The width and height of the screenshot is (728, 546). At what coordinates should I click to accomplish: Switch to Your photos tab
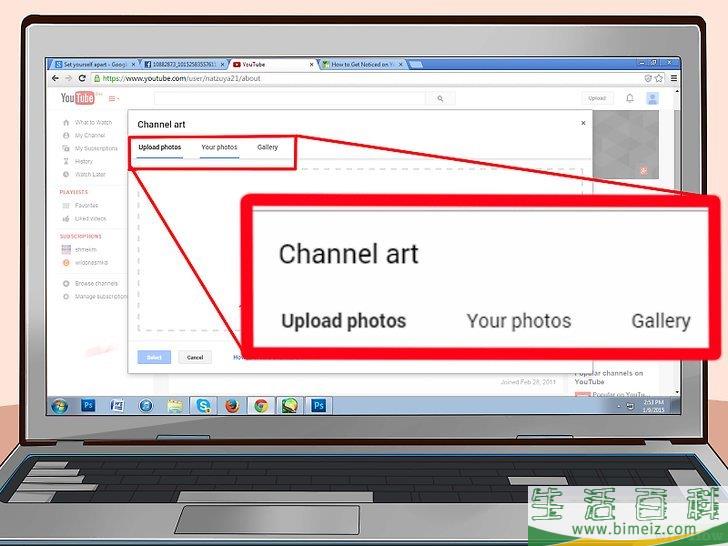tap(219, 147)
